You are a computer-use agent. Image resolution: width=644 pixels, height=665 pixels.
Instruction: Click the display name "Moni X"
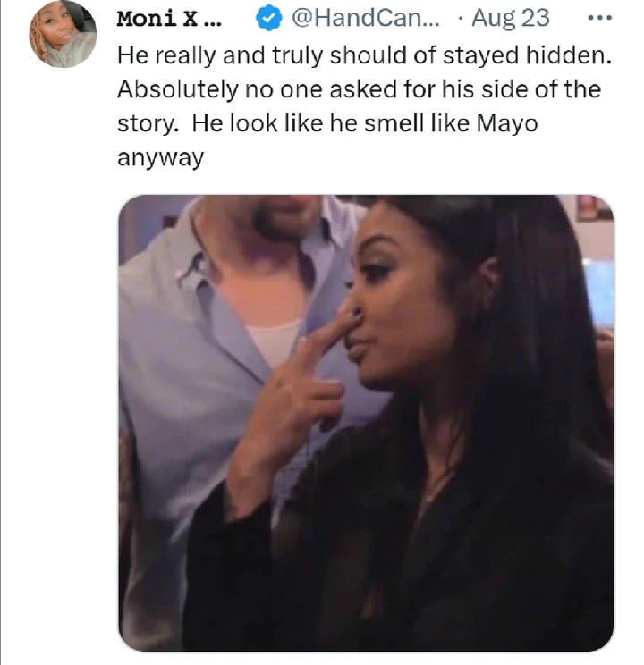(168, 18)
